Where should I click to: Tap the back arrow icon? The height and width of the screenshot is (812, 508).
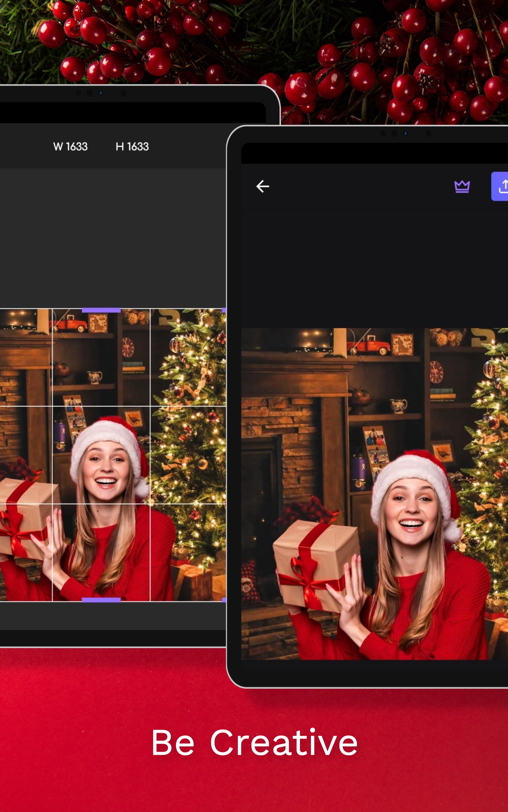[x=262, y=186]
